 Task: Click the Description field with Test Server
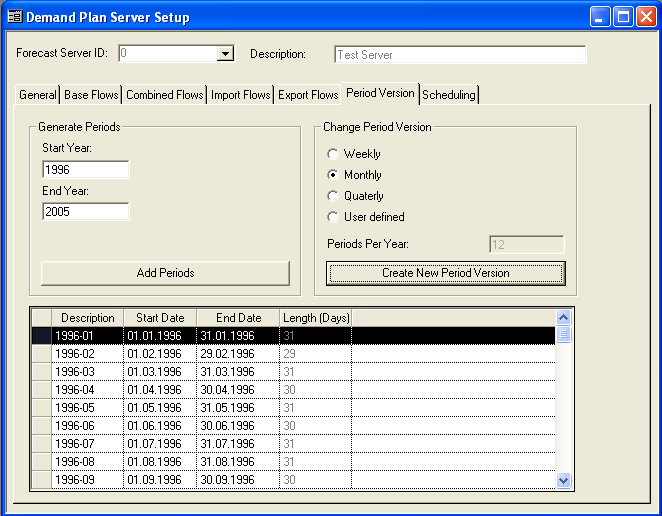(x=460, y=54)
